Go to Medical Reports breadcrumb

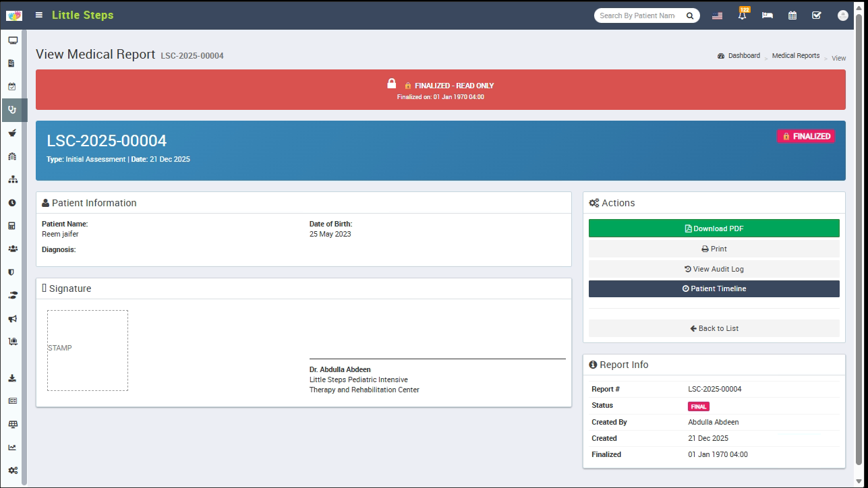[x=795, y=56]
